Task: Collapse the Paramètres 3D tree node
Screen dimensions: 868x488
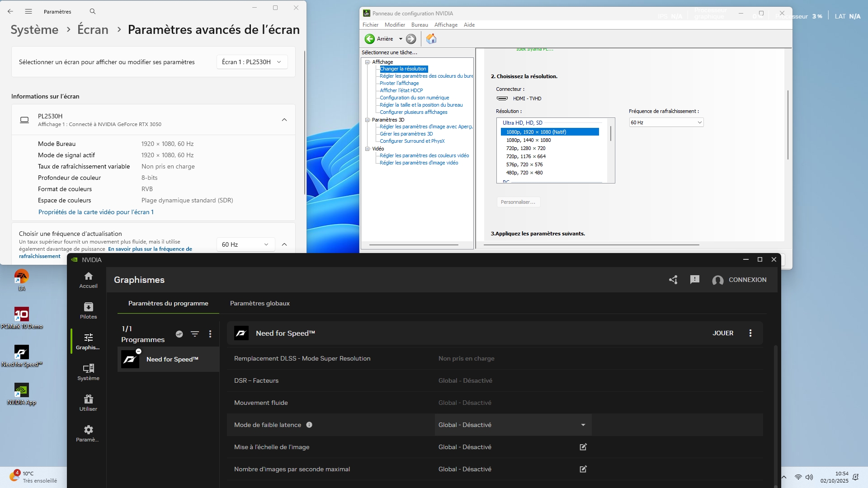Action: (368, 120)
